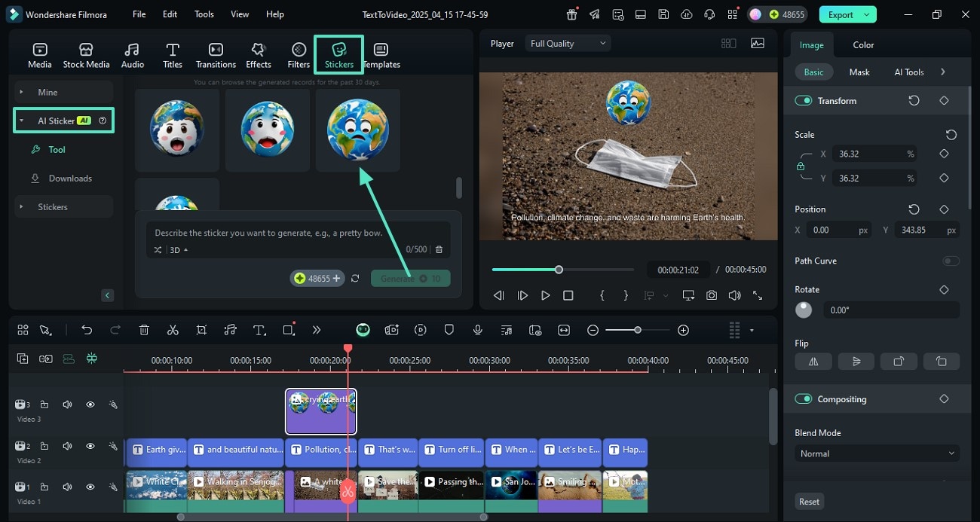Image resolution: width=980 pixels, height=522 pixels.
Task: Open Downloads under AI Sticker
Action: [70, 179]
